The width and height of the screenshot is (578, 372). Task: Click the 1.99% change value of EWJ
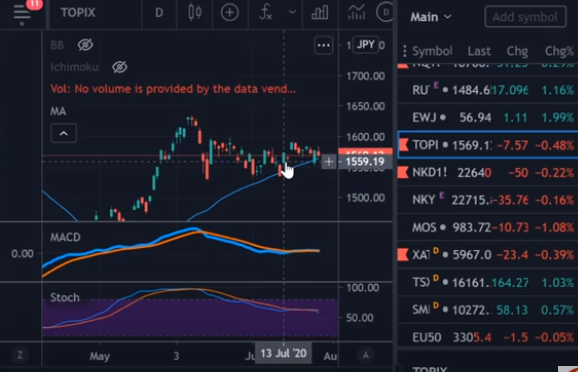tap(557, 118)
